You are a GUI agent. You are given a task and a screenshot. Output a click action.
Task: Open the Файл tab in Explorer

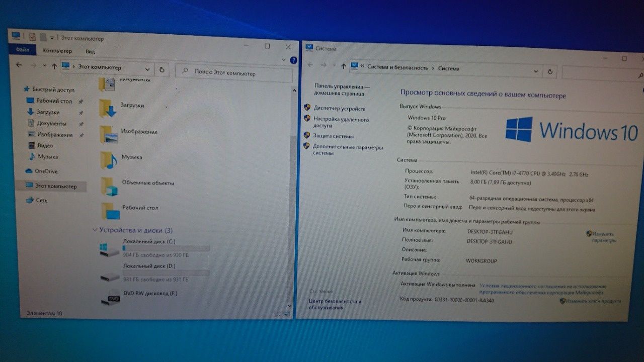[x=22, y=50]
